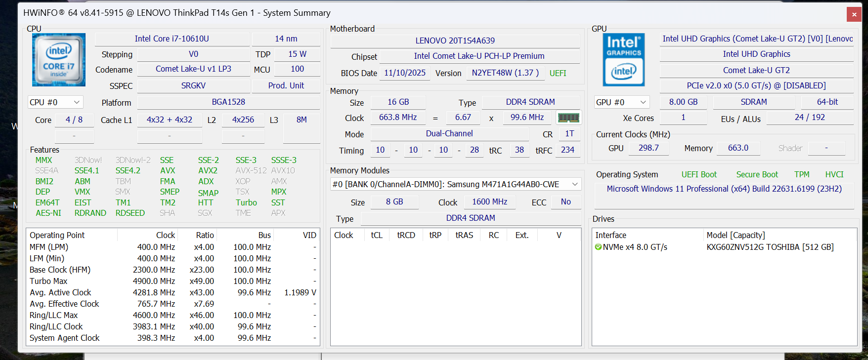This screenshot has width=868, height=360.
Task: Click the UEFI Boot status label
Action: click(699, 174)
